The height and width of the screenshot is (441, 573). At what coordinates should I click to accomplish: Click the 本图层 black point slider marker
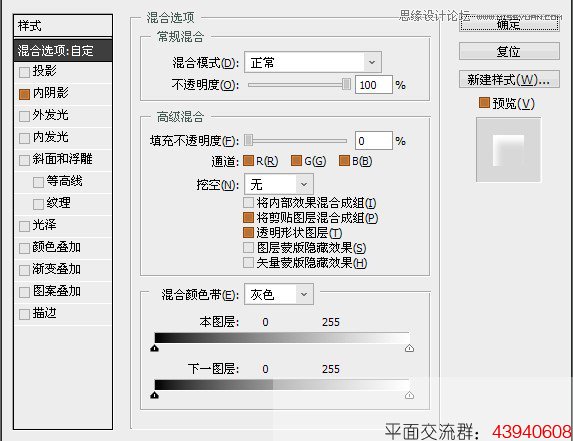[x=155, y=348]
